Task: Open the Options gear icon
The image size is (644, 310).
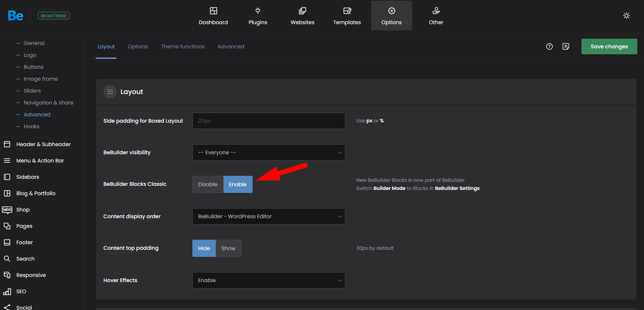Action: pyautogui.click(x=392, y=11)
